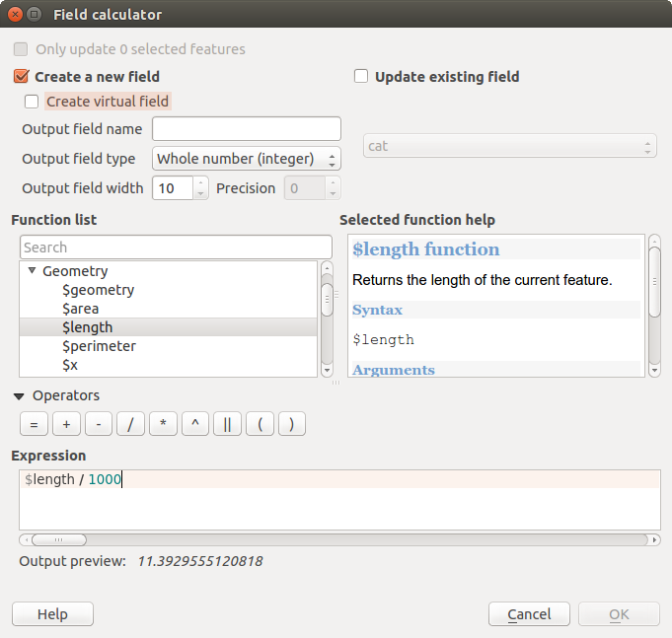The image size is (672, 638).
Task: Insert the string concatenation || operator
Action: pyautogui.click(x=227, y=424)
